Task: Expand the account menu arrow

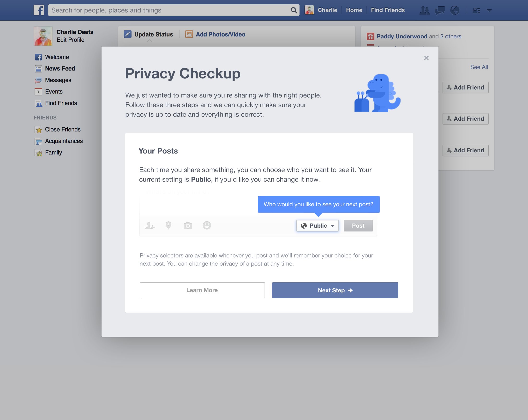Action: (489, 11)
